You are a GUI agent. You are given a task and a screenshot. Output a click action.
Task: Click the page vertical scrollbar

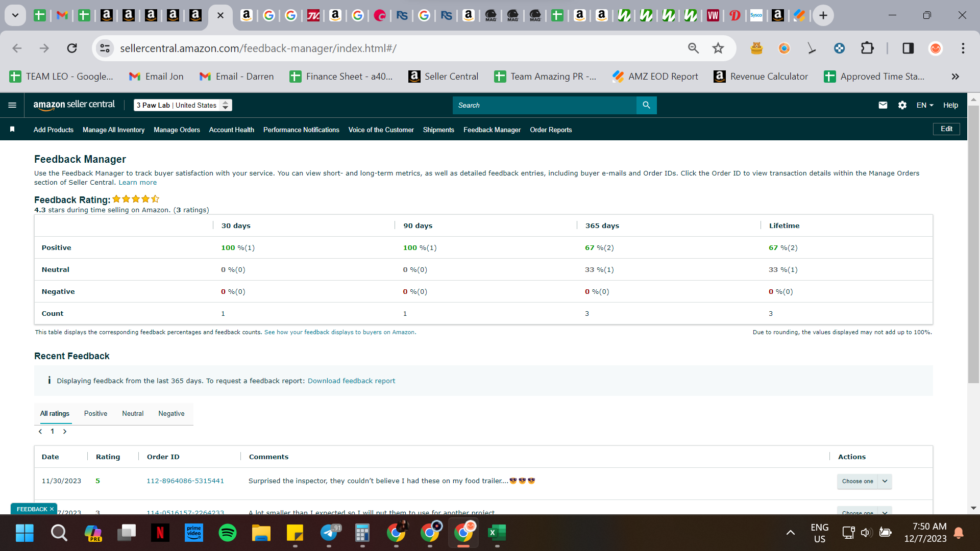coord(973,245)
